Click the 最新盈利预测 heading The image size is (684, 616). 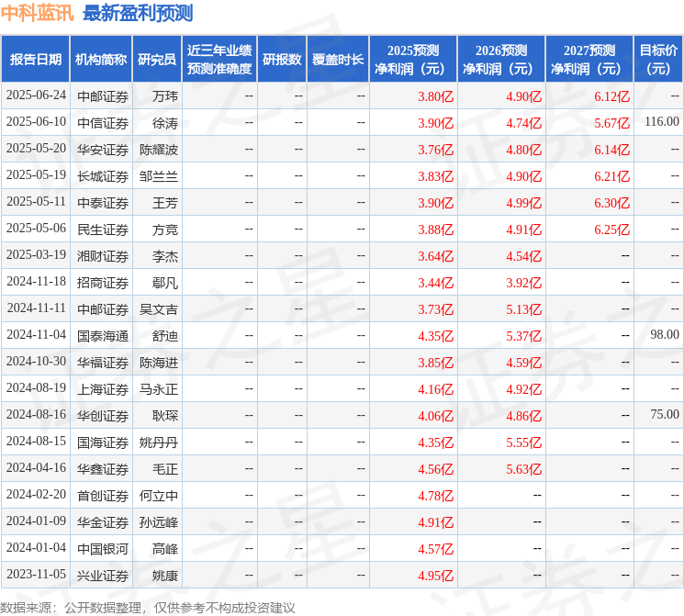(138, 13)
